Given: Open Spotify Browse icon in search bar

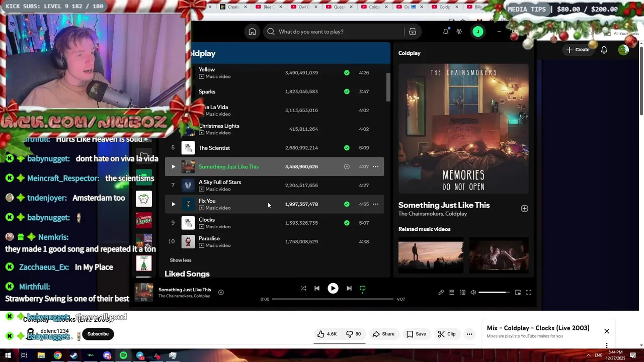Looking at the screenshot, I should [x=413, y=32].
